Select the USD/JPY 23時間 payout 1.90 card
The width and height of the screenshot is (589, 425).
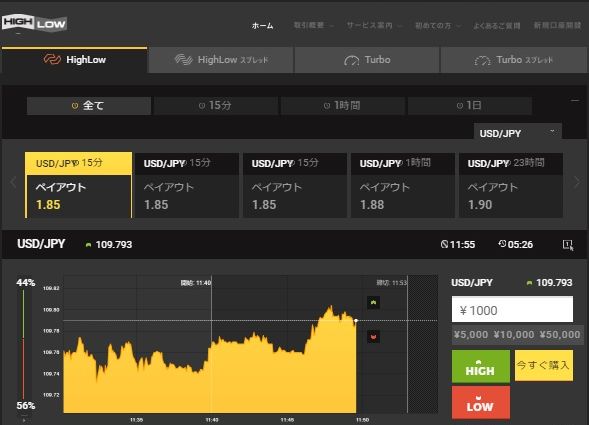(510, 185)
